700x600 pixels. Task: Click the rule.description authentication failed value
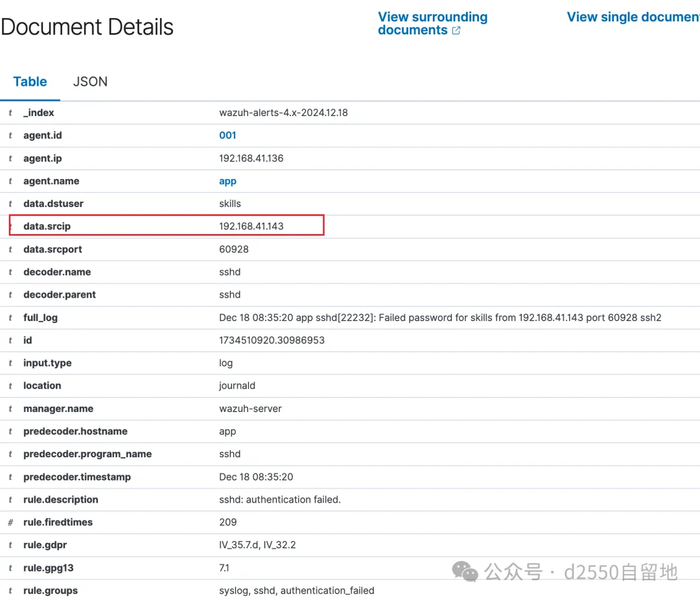(x=279, y=499)
